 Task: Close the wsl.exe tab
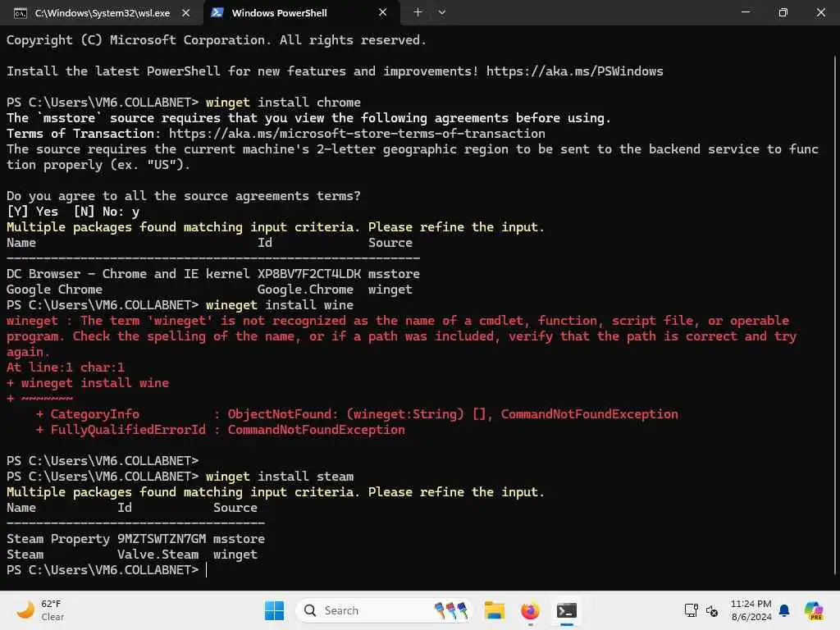186,13
